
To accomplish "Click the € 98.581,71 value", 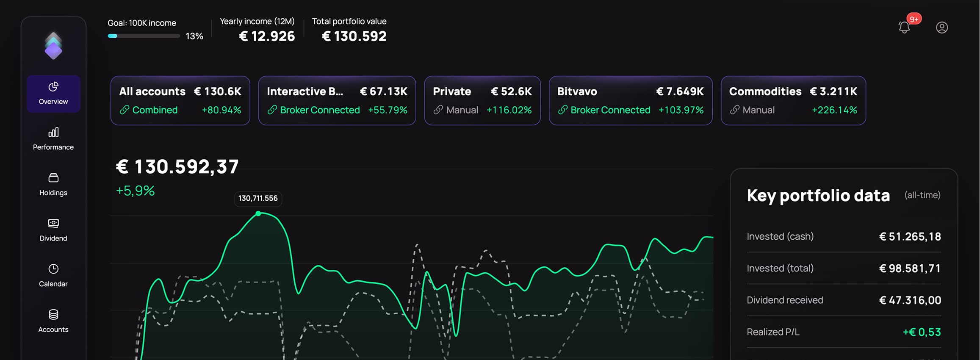I will [x=910, y=269].
